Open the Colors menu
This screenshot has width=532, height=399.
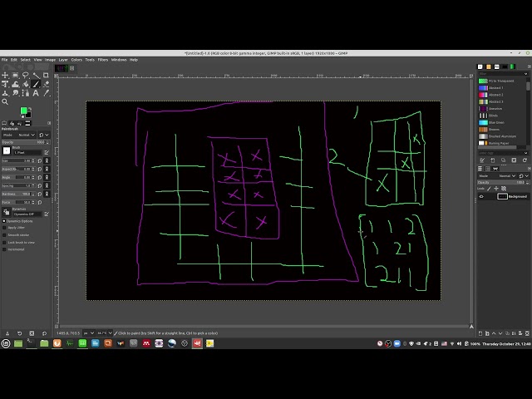click(76, 60)
